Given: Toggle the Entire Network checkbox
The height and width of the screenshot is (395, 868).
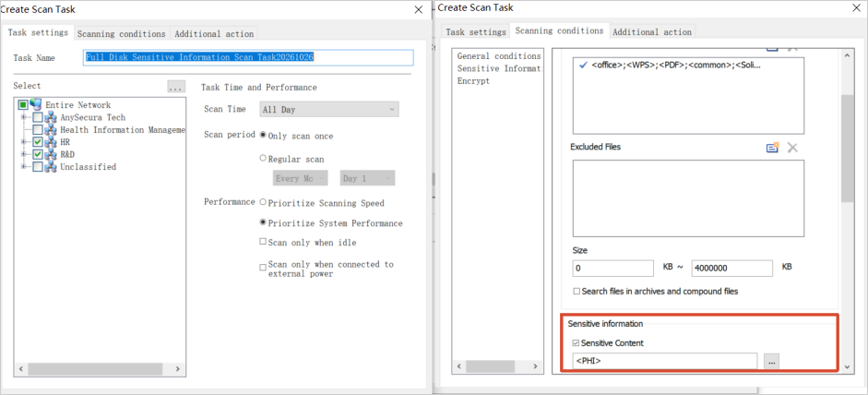Looking at the screenshot, I should click(23, 104).
